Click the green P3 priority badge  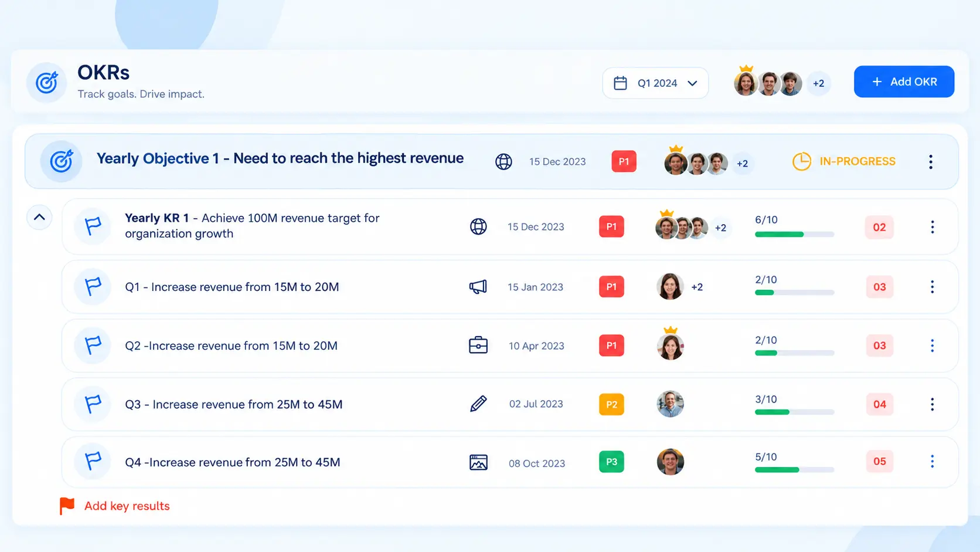tap(611, 462)
